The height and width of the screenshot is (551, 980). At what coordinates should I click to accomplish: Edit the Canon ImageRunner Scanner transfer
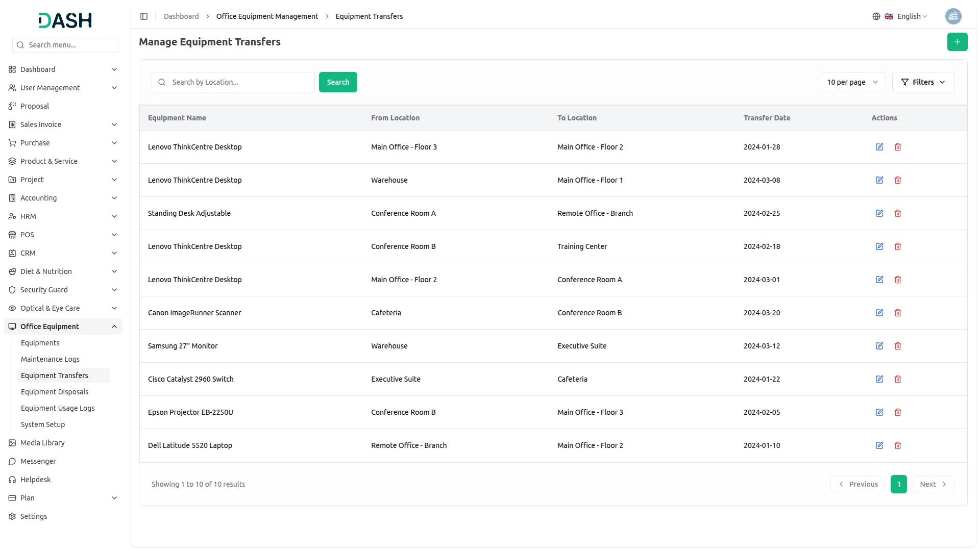point(879,313)
